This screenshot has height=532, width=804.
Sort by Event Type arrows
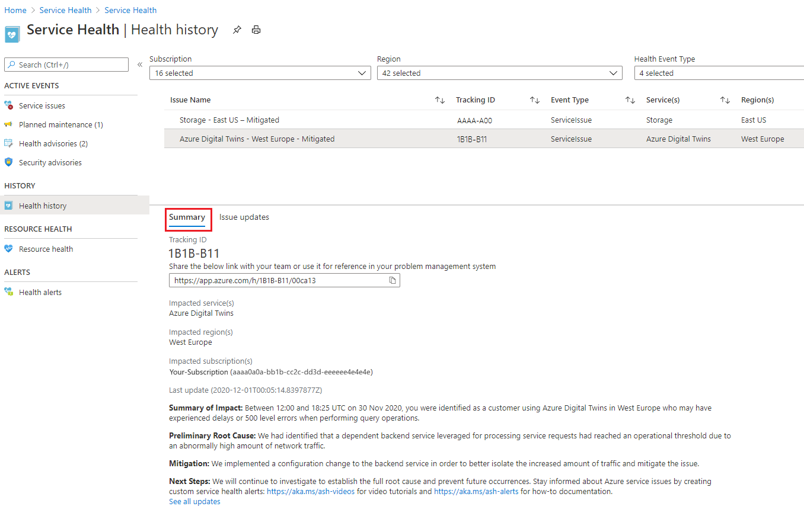[630, 100]
